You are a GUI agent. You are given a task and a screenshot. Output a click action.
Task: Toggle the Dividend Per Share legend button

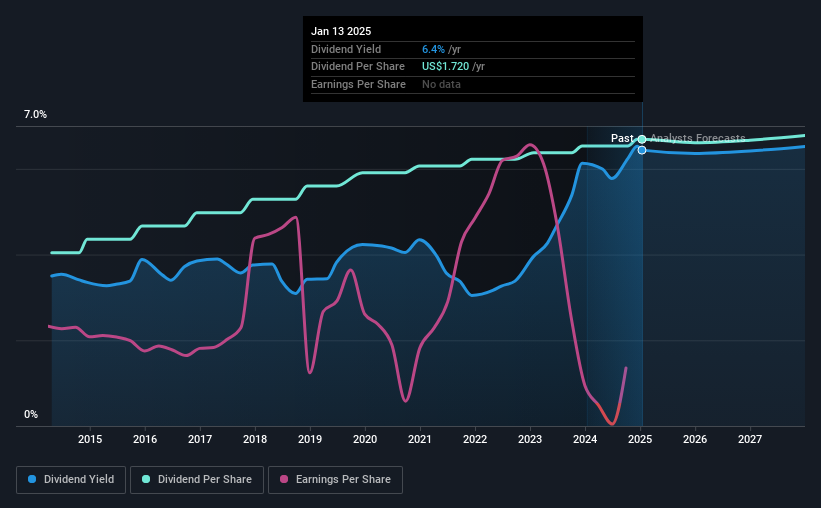click(197, 480)
